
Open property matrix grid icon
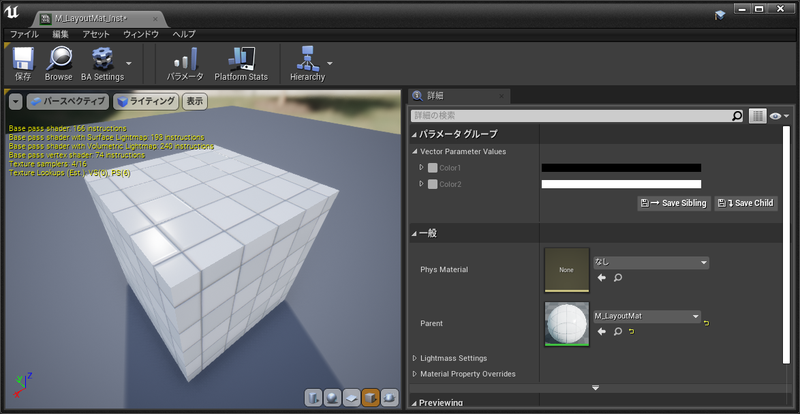(x=758, y=116)
